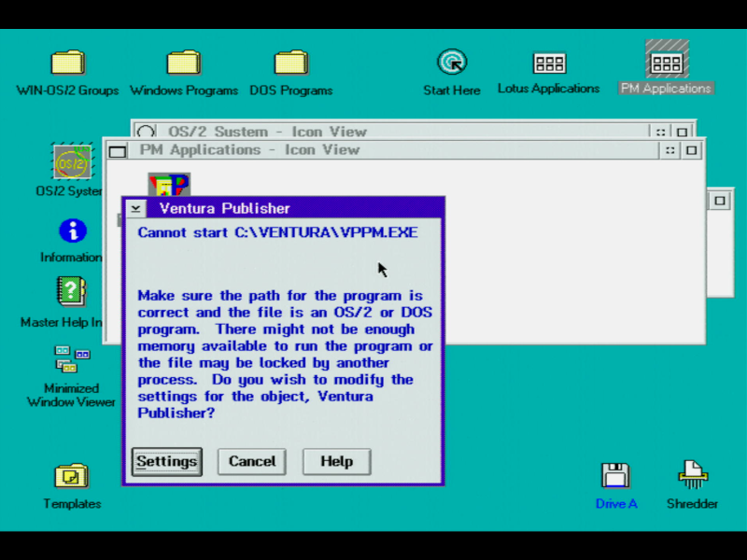Open the Lotus Applications folder icon
747x560 pixels.
tap(549, 63)
